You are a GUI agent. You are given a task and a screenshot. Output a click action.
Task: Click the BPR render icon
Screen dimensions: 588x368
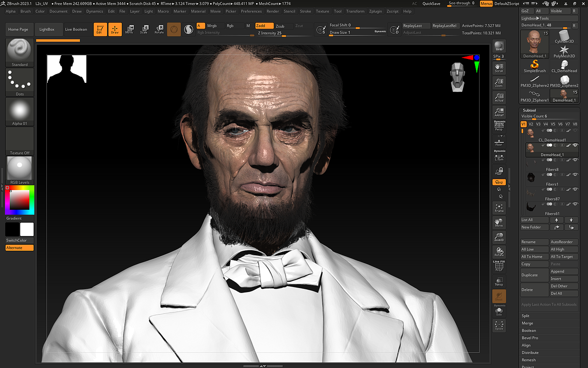pos(499,46)
